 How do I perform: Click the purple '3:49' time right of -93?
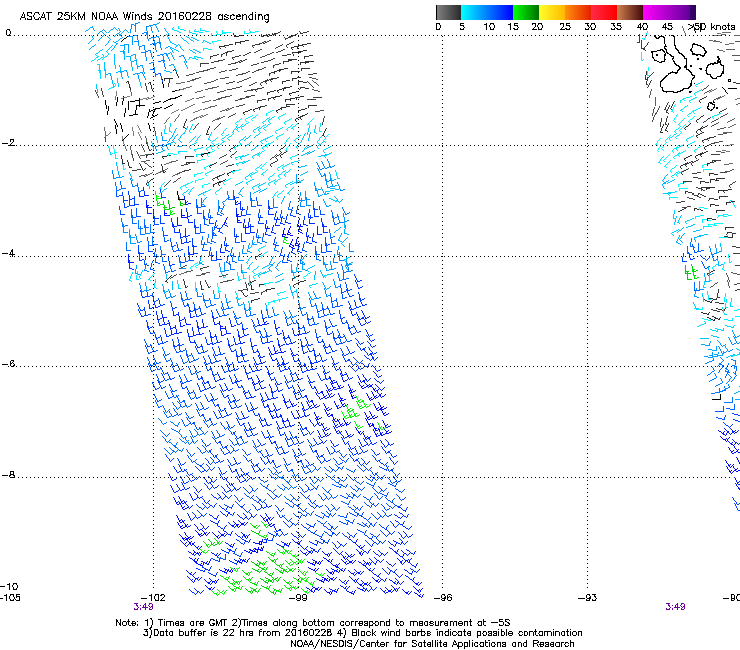click(x=675, y=607)
